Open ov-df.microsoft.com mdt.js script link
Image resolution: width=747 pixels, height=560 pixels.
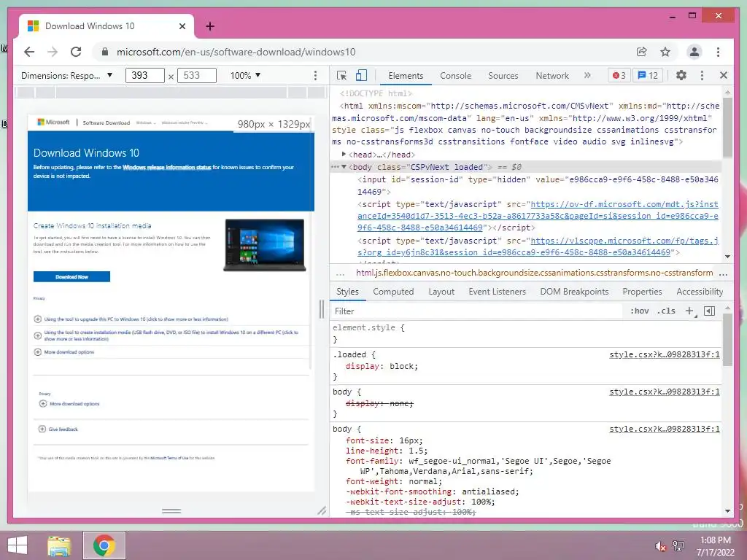538,216
